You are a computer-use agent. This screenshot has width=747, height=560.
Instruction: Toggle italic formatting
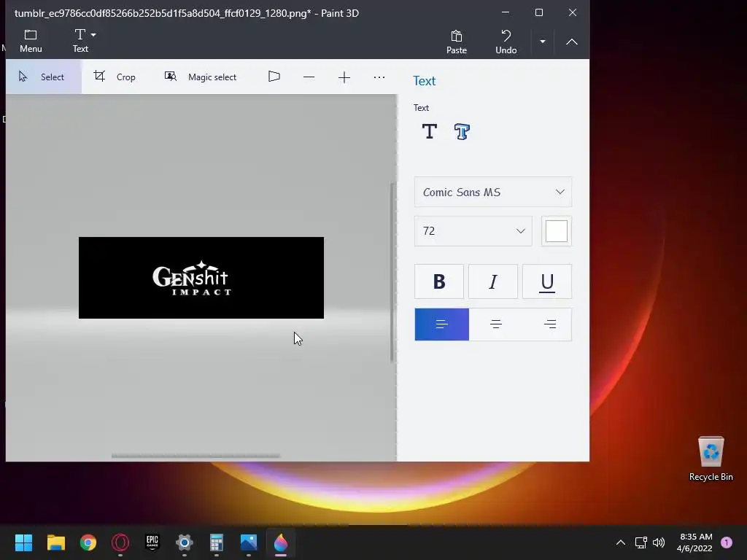493,281
